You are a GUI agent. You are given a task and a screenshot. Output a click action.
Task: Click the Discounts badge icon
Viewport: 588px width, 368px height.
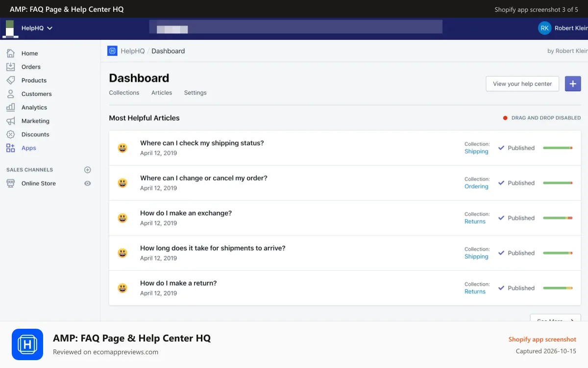(10, 134)
